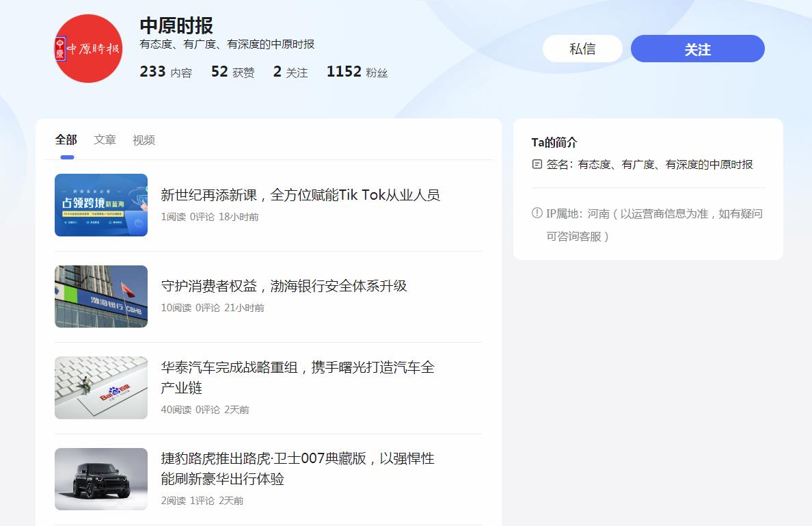This screenshot has height=526, width=812.
Task: Click the 1152 粉丝 count
Action: 357,72
